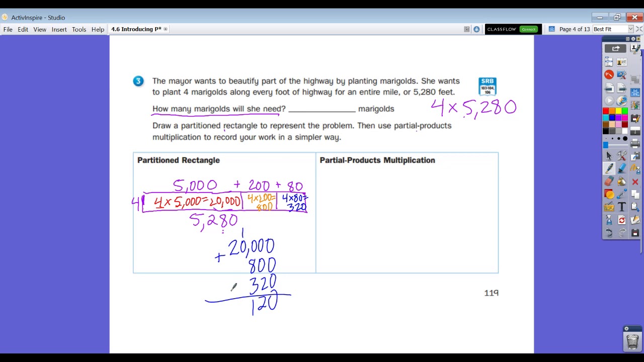Toggle the small window icon before ClassFlow

pyautogui.click(x=467, y=29)
